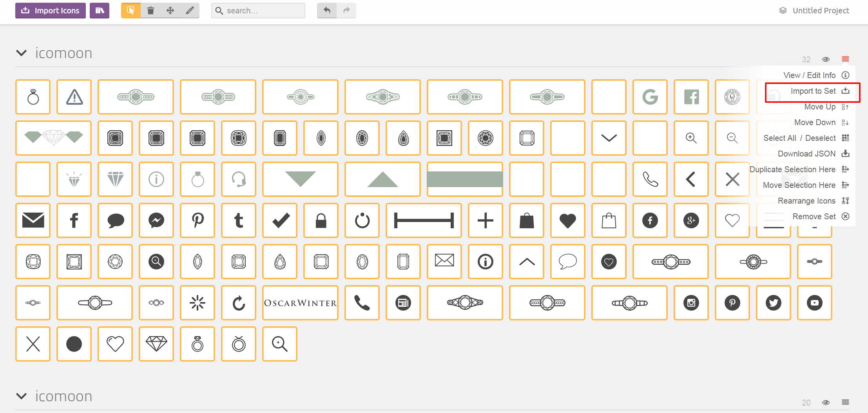Toggle visibility of first icomoon set
The height and width of the screenshot is (413, 868).
[826, 59]
